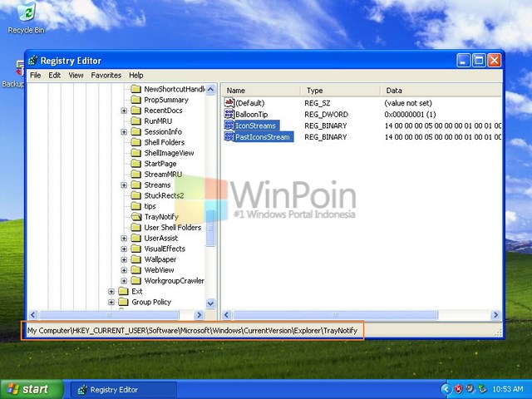Open the File menu

click(x=36, y=75)
